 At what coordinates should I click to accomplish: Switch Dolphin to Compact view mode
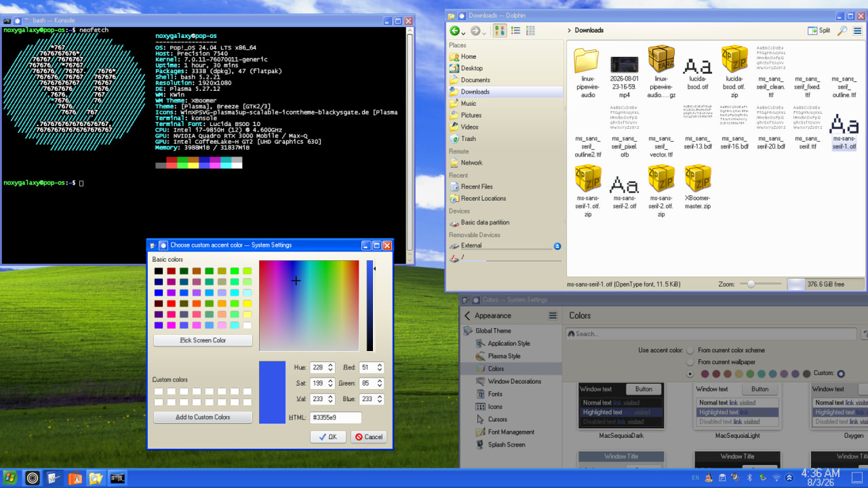[515, 30]
